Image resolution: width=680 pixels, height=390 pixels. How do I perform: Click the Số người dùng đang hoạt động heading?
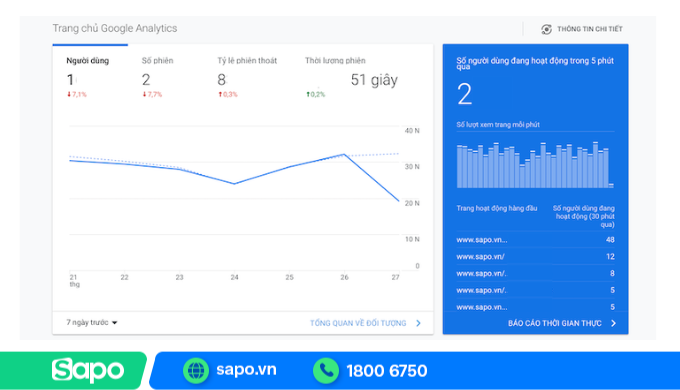[x=535, y=63]
